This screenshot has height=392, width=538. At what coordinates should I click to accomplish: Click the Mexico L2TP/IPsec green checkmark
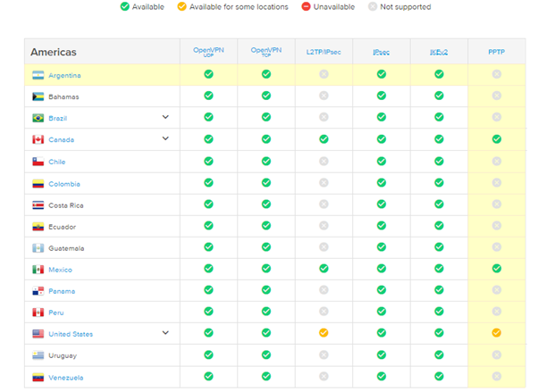(x=324, y=268)
